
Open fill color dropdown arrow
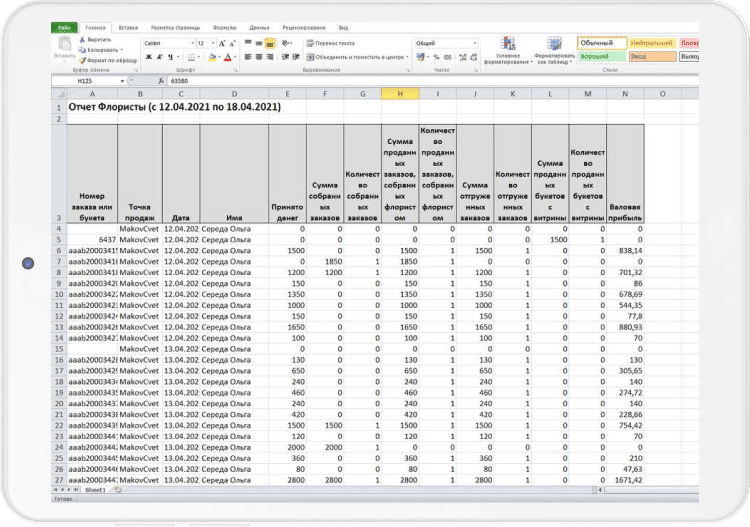pyautogui.click(x=220, y=57)
